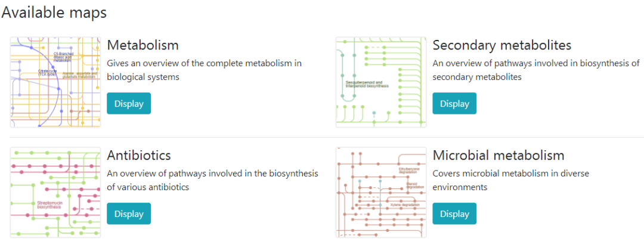Open the Microbial metabolism map thumbnail
The image size is (644, 245).
[x=381, y=192]
